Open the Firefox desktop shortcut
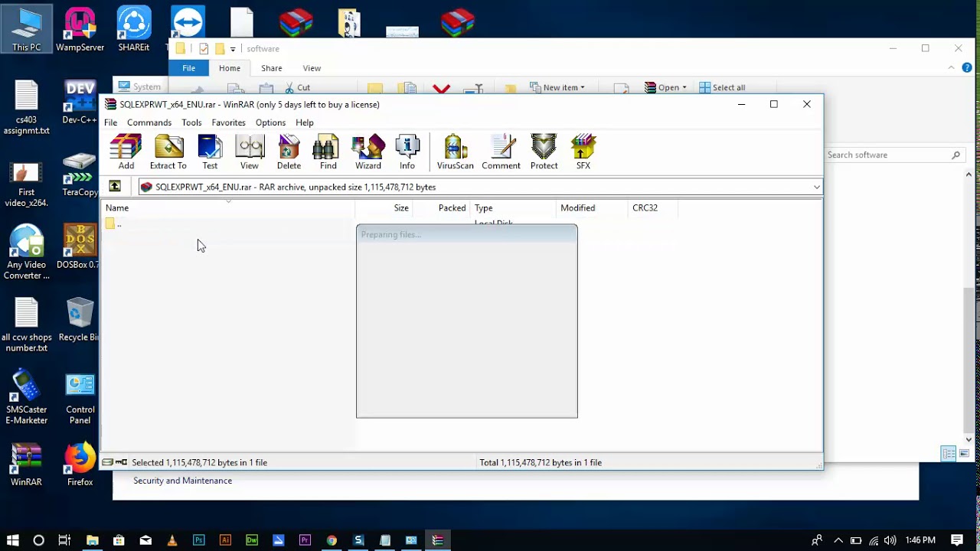The height and width of the screenshot is (551, 980). (80, 464)
